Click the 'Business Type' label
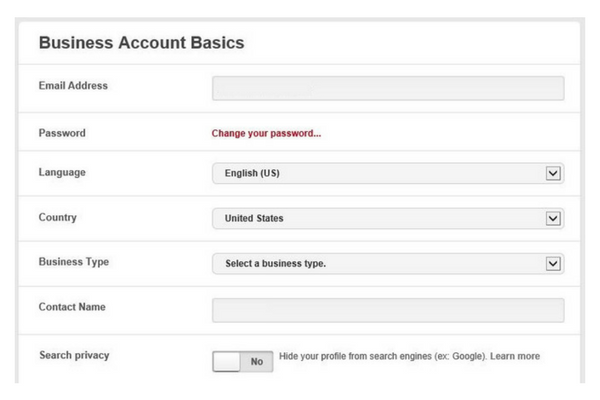Image resolution: width=600 pixels, height=400 pixels. tap(74, 262)
